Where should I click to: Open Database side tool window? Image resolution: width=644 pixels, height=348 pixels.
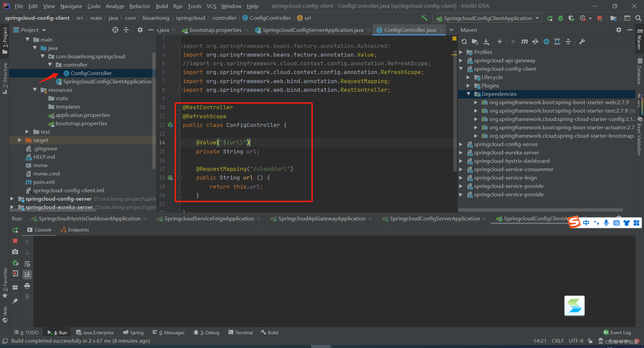tap(640, 71)
